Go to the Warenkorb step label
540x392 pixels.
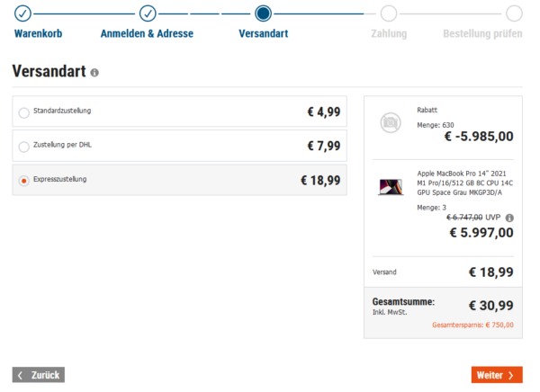[x=38, y=34]
